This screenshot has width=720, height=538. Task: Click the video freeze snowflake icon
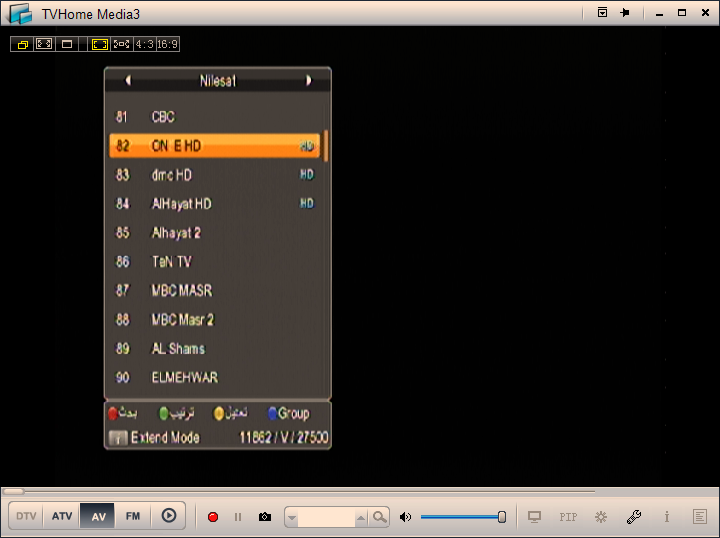601,517
